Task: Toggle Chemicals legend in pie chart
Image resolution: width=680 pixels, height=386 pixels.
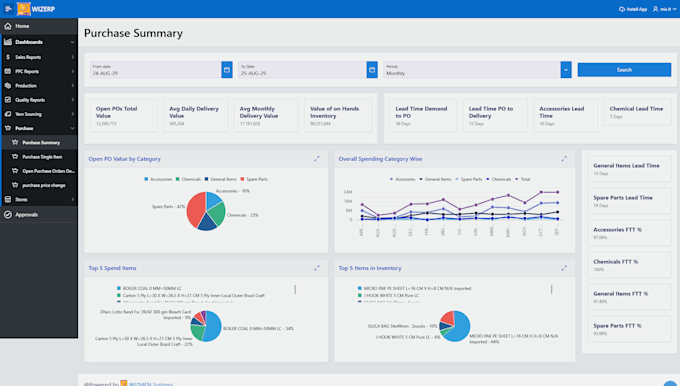Action: coord(188,179)
